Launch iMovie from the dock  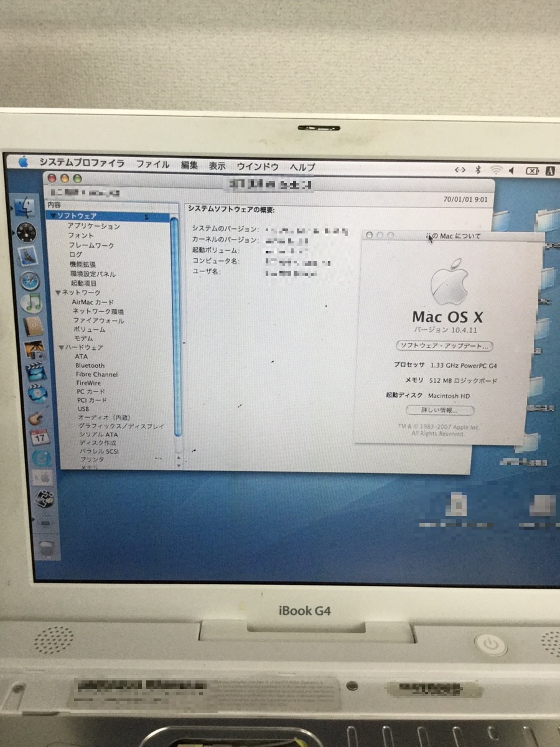point(35,372)
